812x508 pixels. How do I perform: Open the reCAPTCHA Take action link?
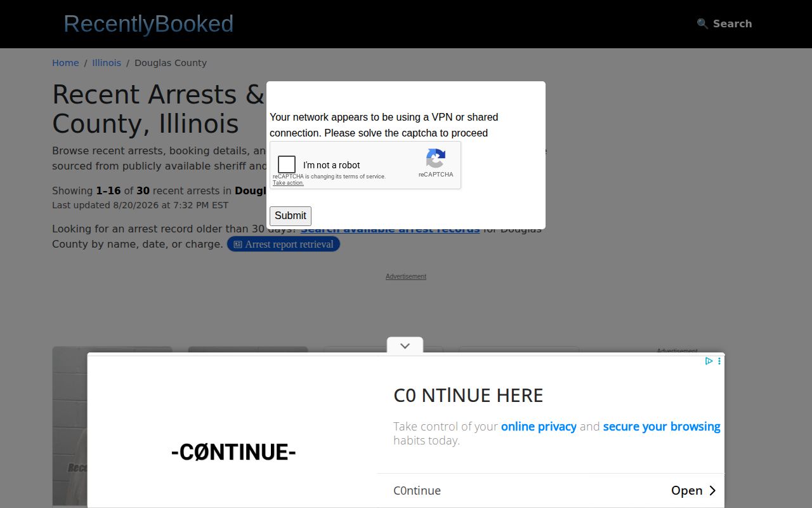(x=288, y=183)
